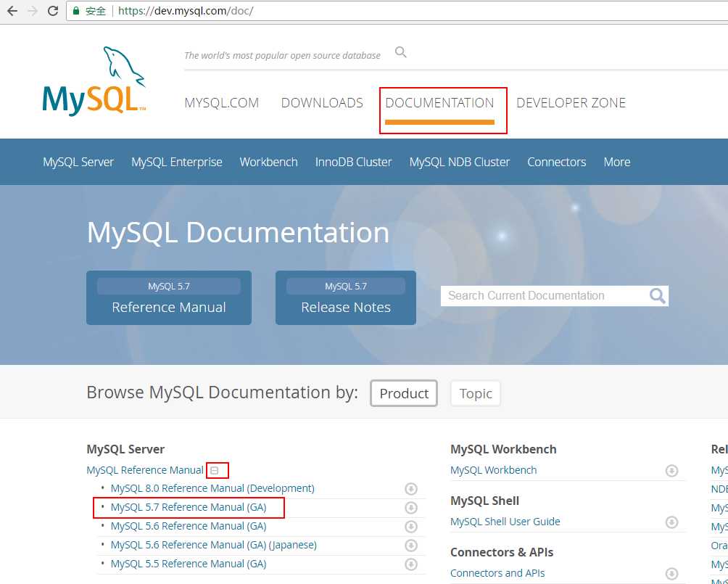Click download icon beside MySQL Shell User Guide
This screenshot has height=584, width=728.
pos(671,522)
